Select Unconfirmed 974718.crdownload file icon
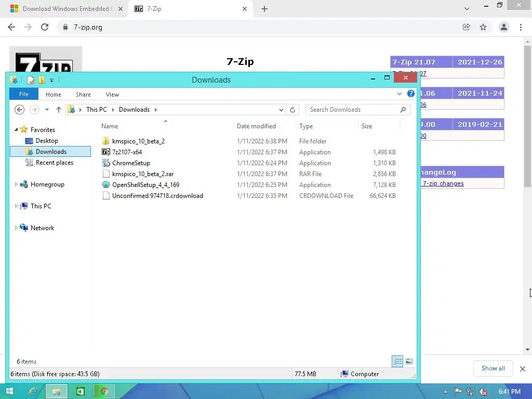 [x=106, y=195]
